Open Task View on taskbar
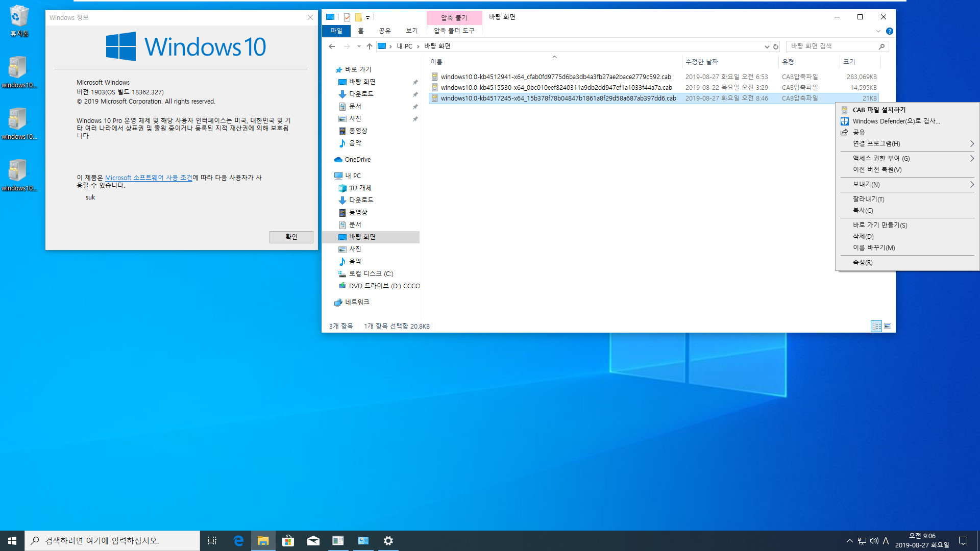 (x=212, y=541)
